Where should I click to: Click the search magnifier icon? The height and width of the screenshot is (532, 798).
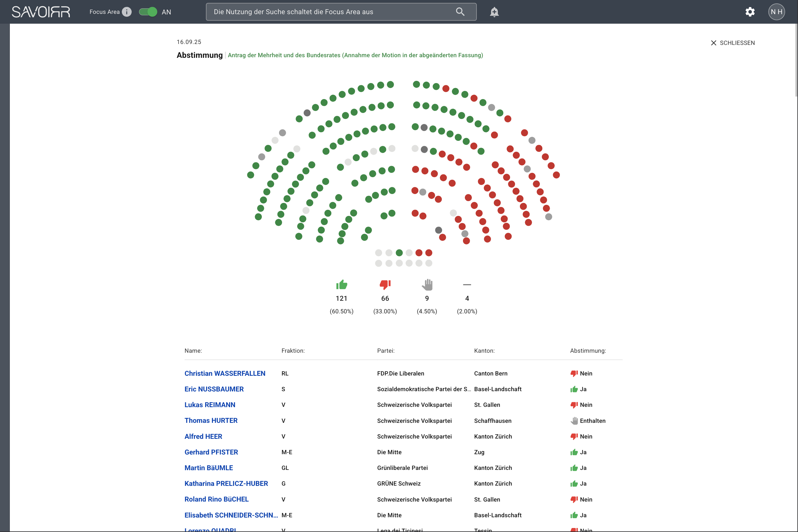(460, 12)
